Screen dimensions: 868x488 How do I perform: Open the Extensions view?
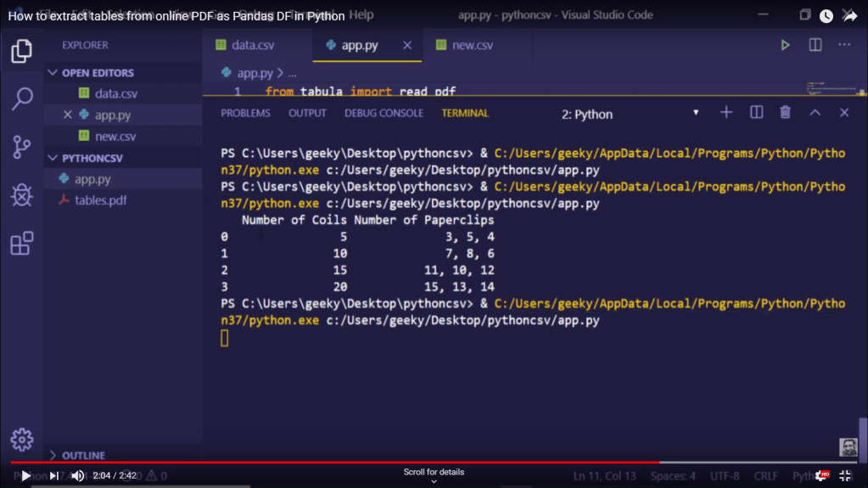pos(21,244)
